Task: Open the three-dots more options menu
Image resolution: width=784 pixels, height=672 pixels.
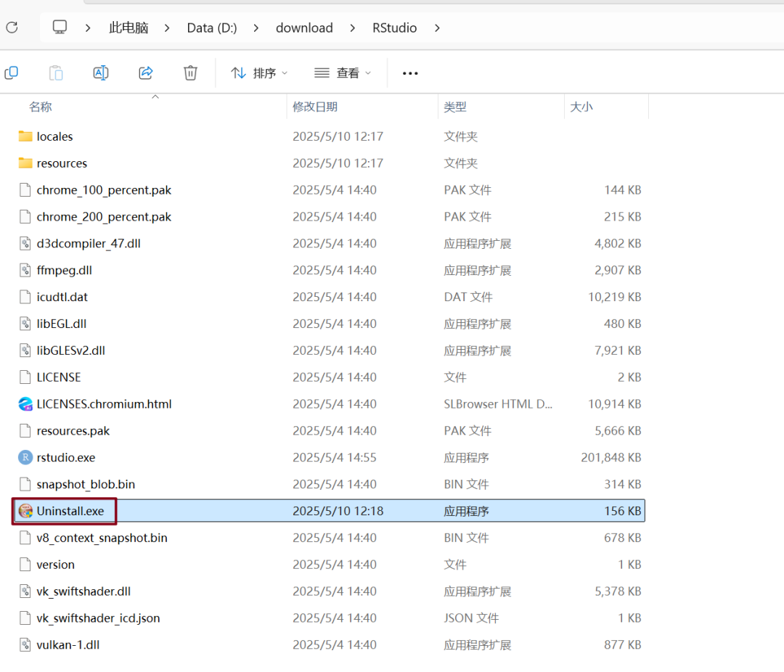Action: 410,73
